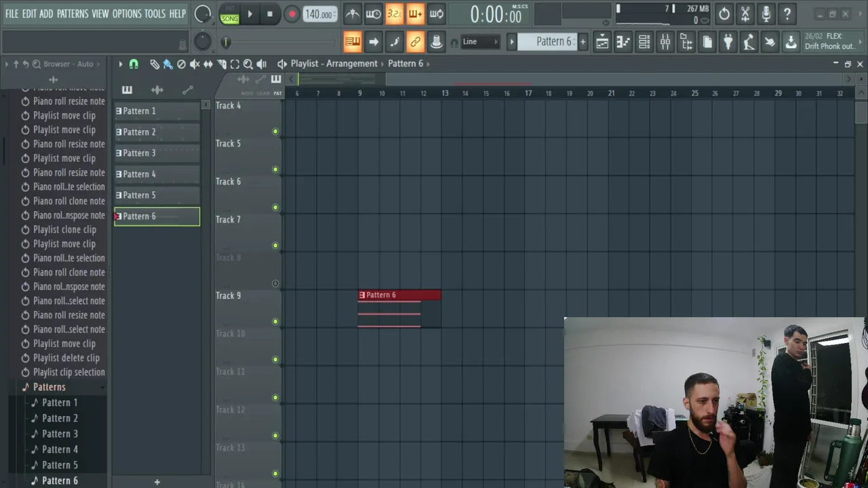Choose the Select tool in playlist toolbar

[235, 64]
